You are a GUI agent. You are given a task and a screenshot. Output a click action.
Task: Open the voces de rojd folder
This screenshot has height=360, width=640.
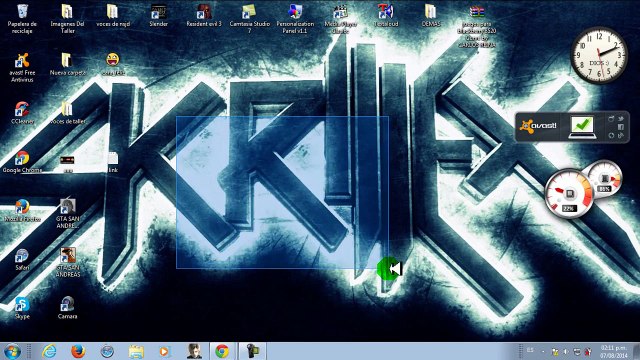coord(113,16)
